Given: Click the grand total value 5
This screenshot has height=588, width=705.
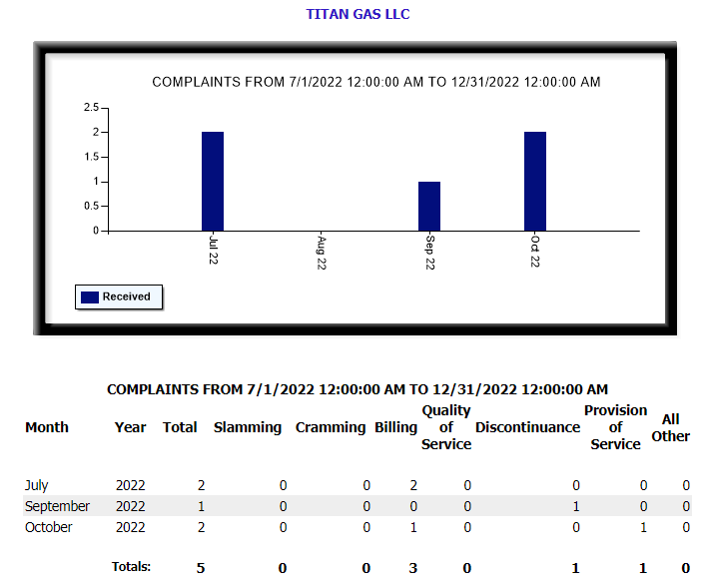Looking at the screenshot, I should [201, 568].
